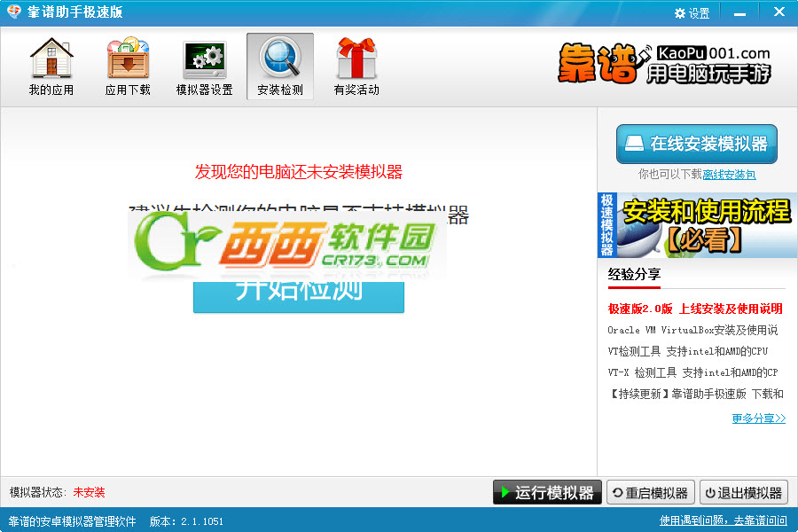
Task: Select 安装检测 magnifier tab
Action: 280,66
